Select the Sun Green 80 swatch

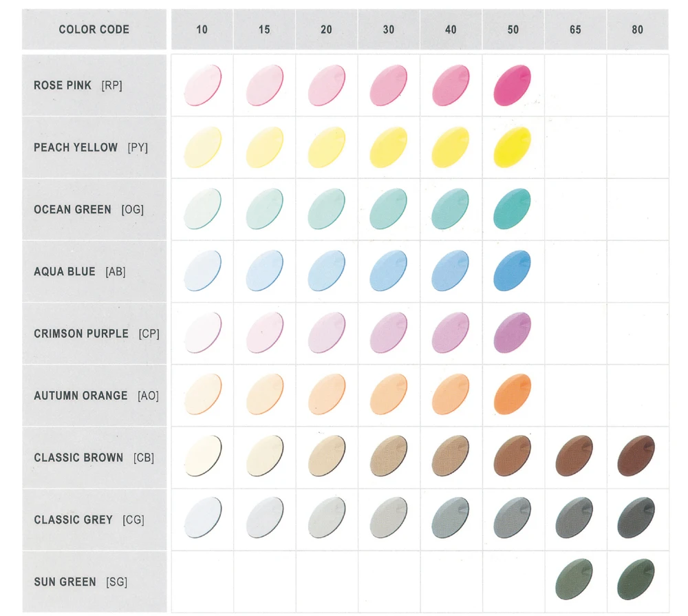coord(637,581)
